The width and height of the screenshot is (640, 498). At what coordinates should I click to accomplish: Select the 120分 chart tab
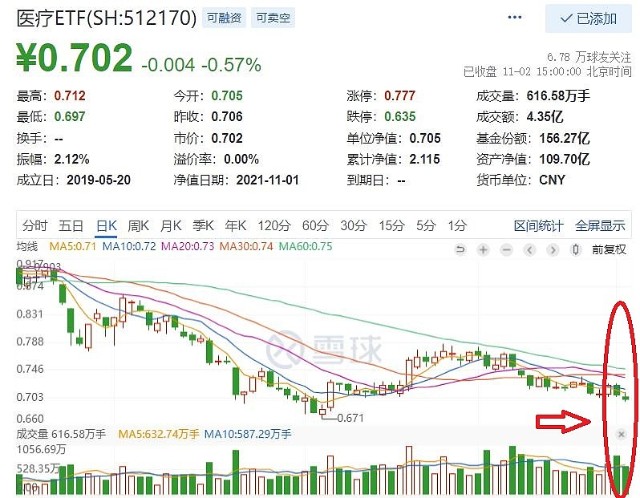(x=274, y=225)
